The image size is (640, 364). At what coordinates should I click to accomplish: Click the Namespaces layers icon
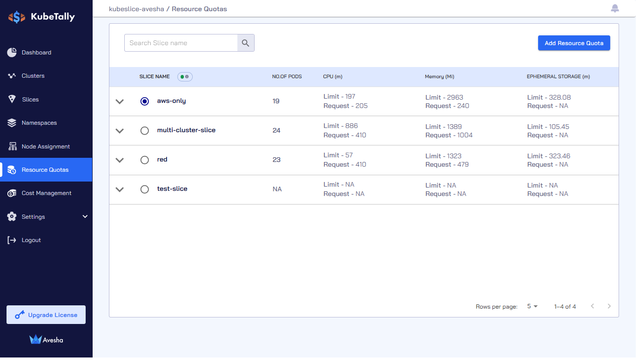12,123
